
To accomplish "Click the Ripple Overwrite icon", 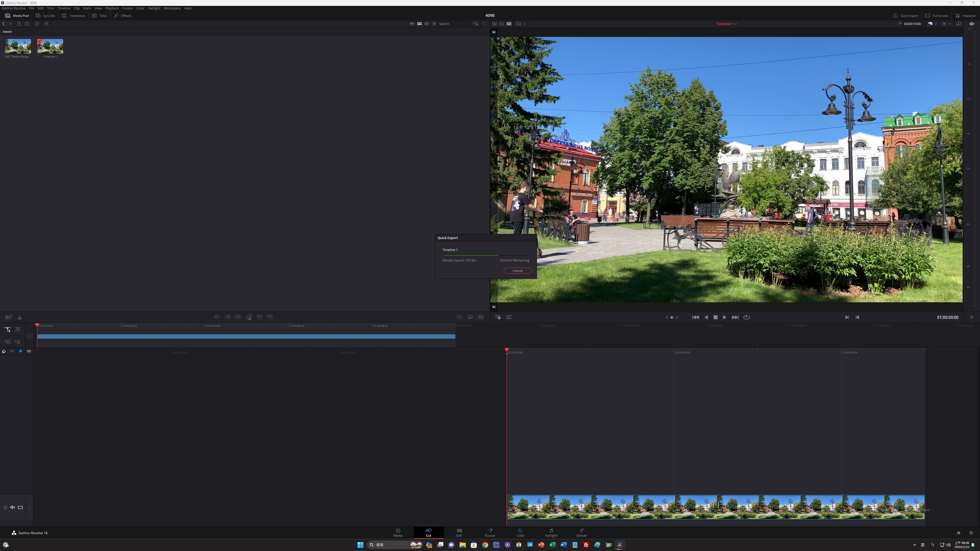I will pyautogui.click(x=238, y=317).
